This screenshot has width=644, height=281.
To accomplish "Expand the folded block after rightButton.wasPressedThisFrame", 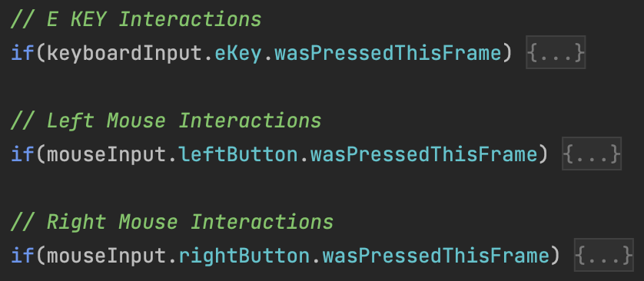I will tap(603, 255).
